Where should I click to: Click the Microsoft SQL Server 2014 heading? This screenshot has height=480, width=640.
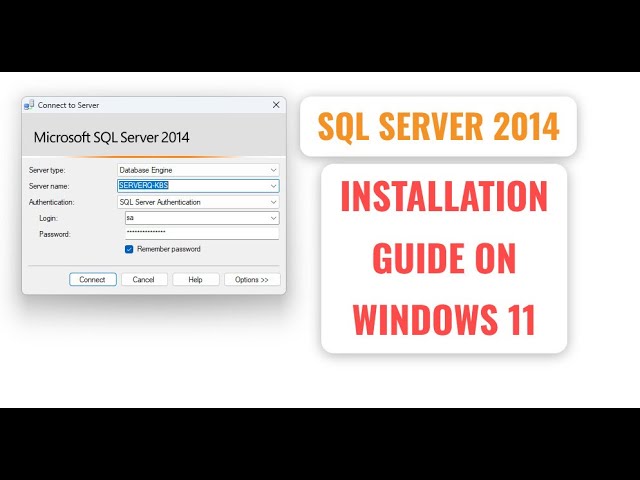point(111,138)
